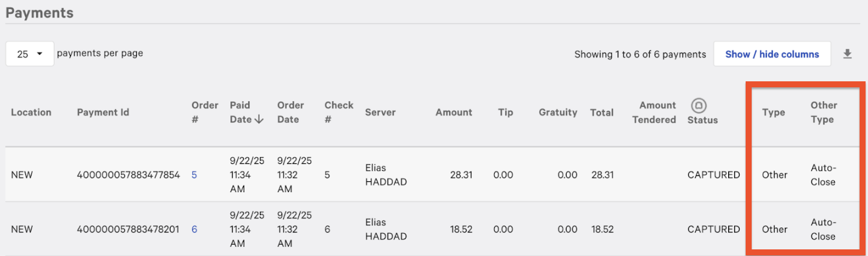Sort by the Check # column header
This screenshot has height=256, width=868.
pos(339,112)
